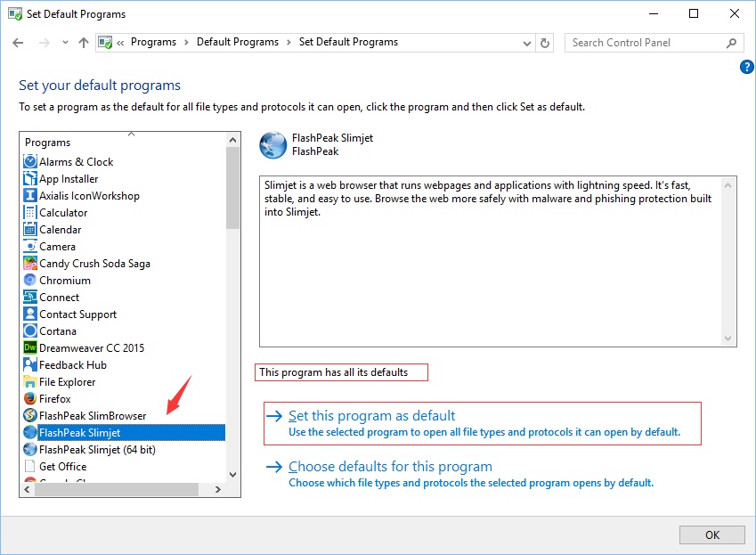The height and width of the screenshot is (555, 756).
Task: Click the Axialis IconWorkshop icon
Action: pos(30,195)
